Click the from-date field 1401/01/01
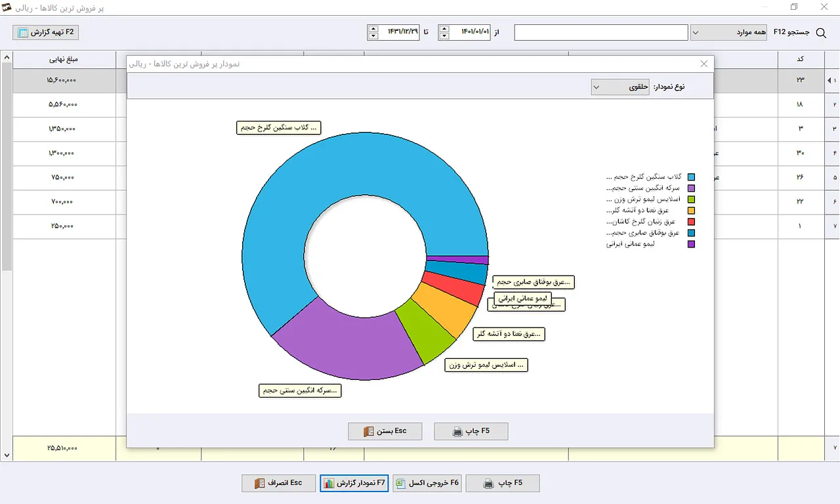Viewport: 840px width, 504px height. (470, 32)
